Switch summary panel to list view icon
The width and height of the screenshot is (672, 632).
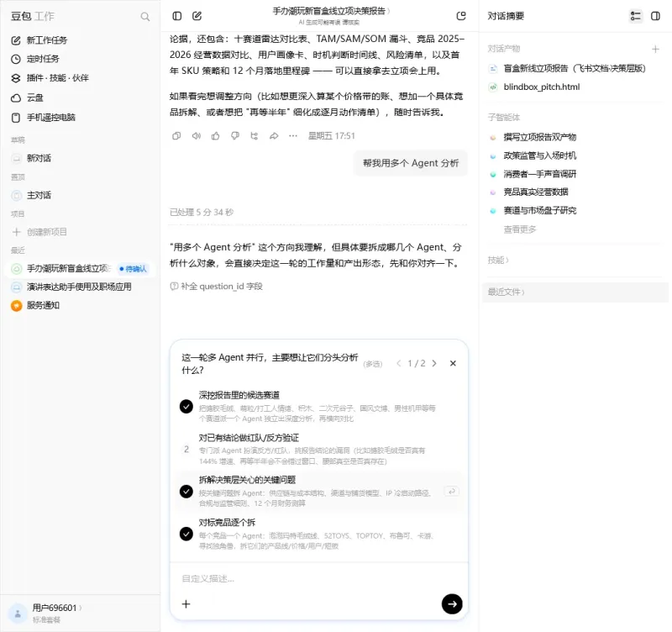(636, 16)
